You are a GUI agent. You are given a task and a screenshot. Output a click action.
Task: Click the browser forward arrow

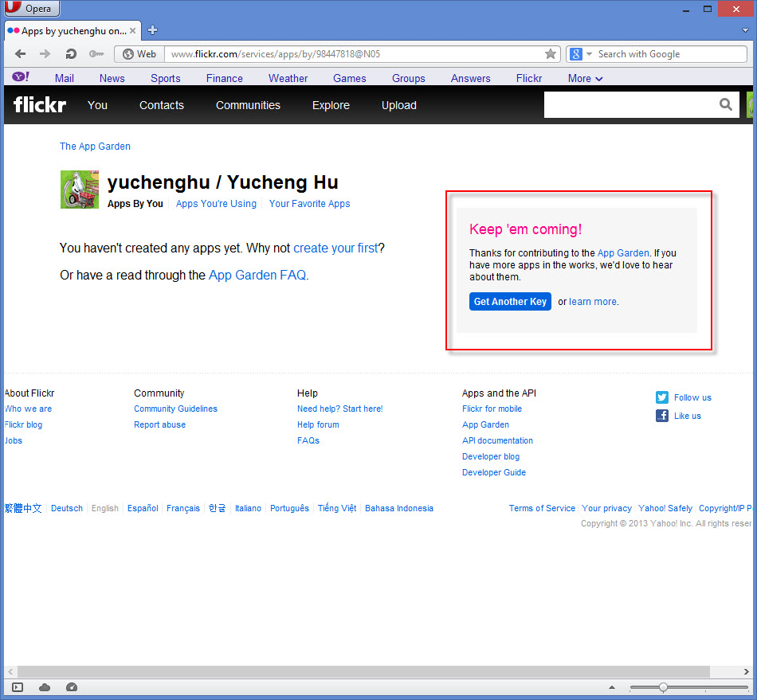click(45, 54)
